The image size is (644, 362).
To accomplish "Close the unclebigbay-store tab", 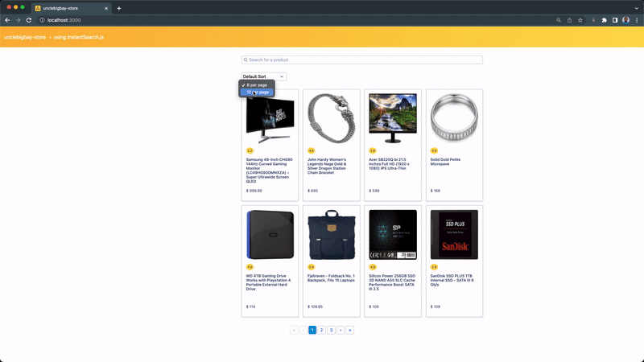I will point(106,8).
